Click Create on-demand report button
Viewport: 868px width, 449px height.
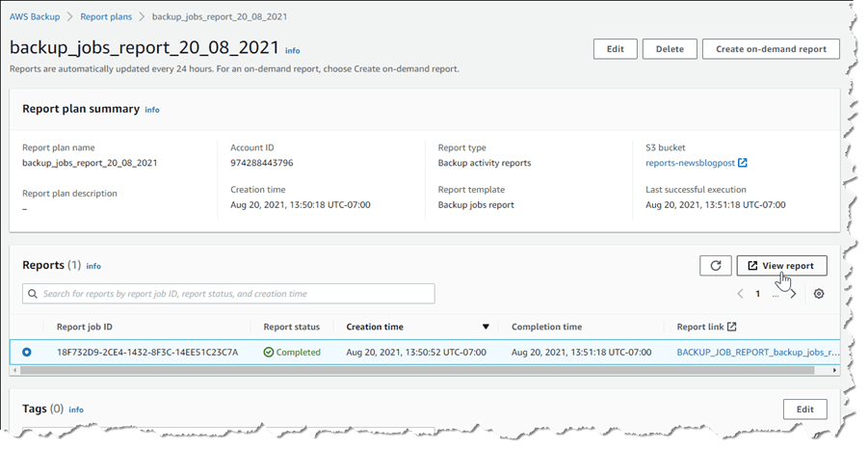tap(771, 49)
